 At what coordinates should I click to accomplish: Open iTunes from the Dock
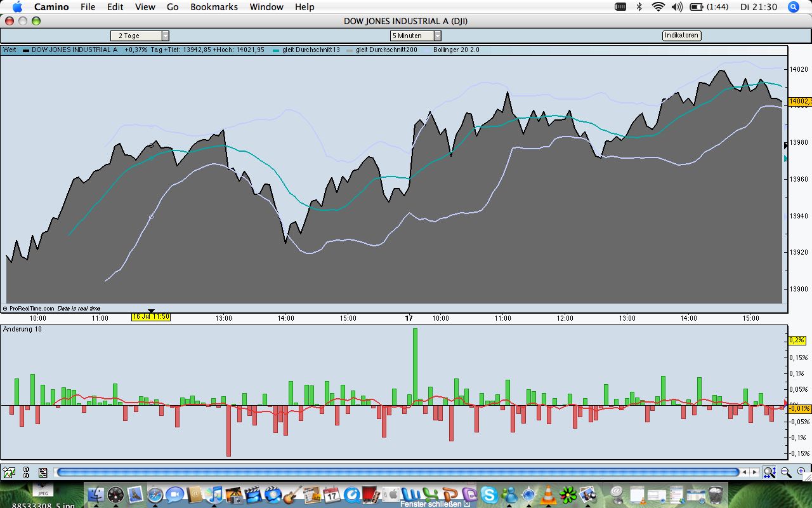(214, 495)
